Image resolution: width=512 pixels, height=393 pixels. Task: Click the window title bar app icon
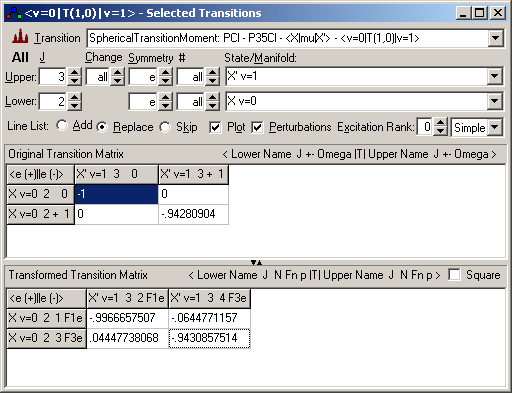pyautogui.click(x=14, y=13)
